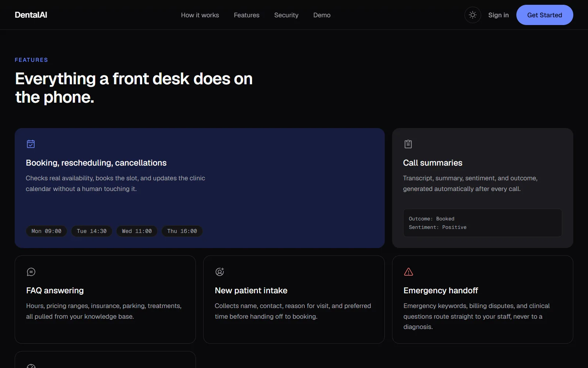The image size is (588, 368).
Task: Click the Outcome: Booked line
Action: click(x=431, y=219)
